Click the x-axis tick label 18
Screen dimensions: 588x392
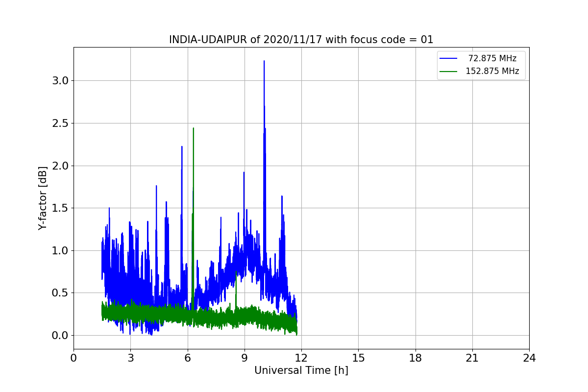(x=415, y=358)
